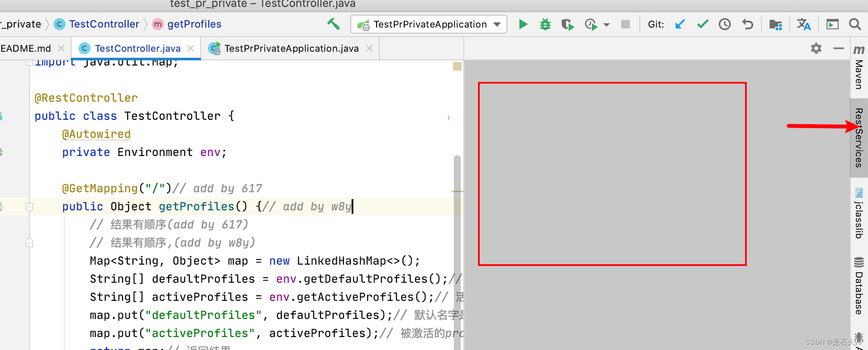Click 'env.getDefaultProfiles()' call in code

359,279
